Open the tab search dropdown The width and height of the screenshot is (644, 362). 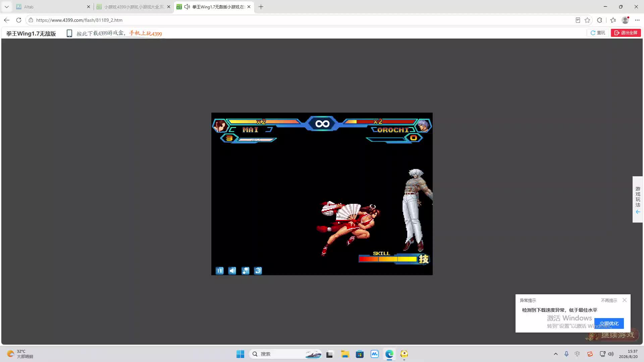tap(6, 7)
